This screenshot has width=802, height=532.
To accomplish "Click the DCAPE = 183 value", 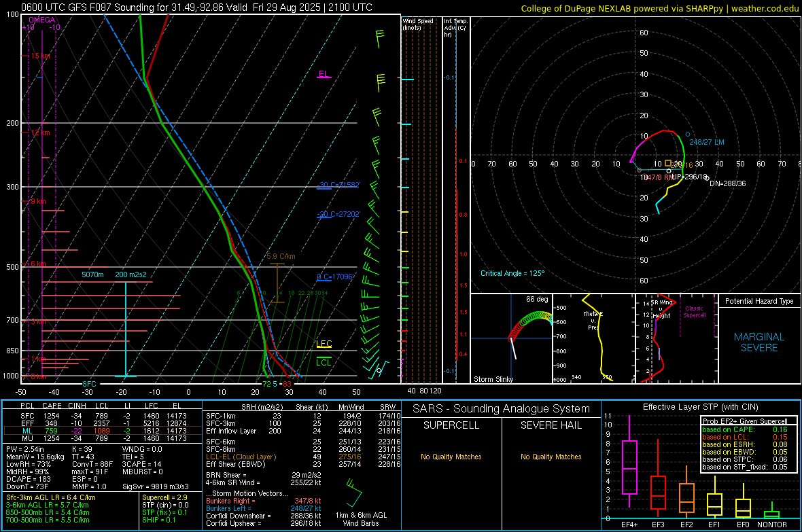I will [x=29, y=479].
